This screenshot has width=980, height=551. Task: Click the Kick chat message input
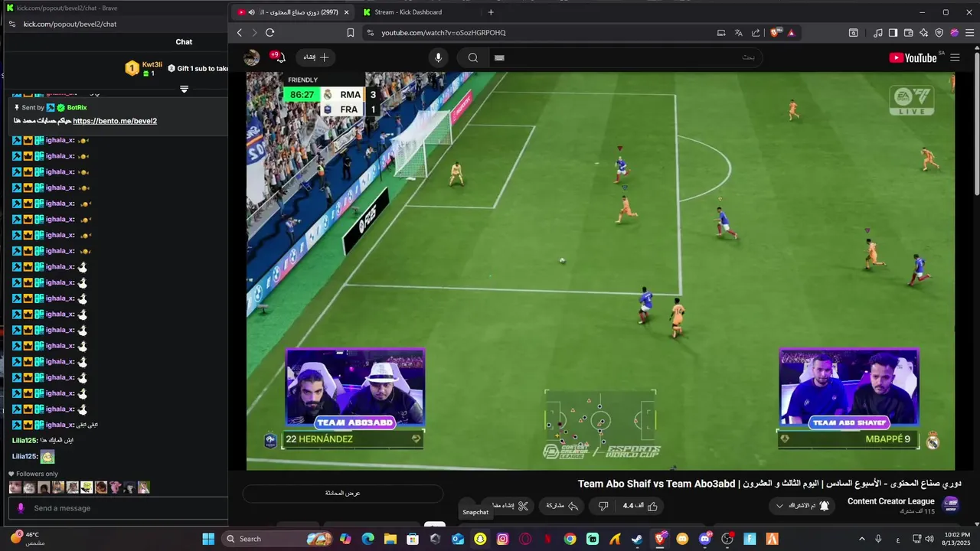(118, 508)
